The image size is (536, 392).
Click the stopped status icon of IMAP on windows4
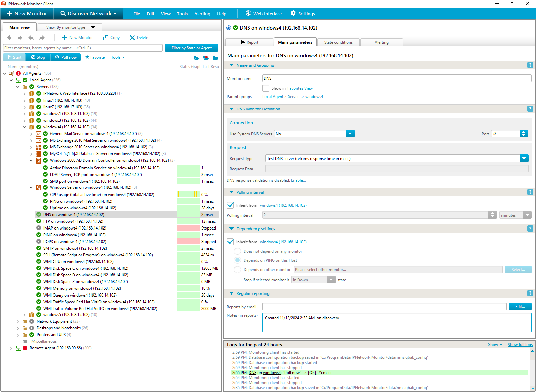39,228
